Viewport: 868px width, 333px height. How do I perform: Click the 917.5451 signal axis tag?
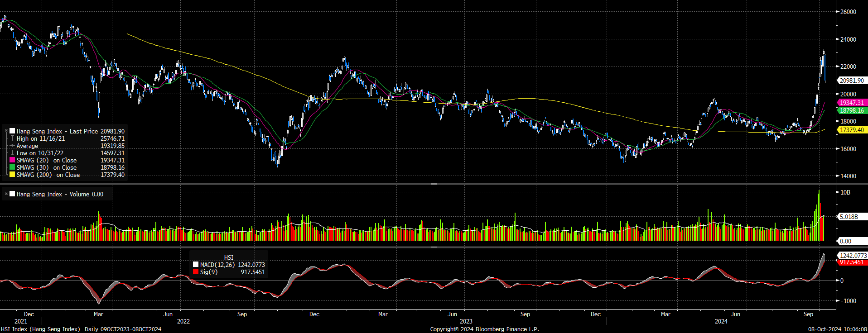pyautogui.click(x=852, y=262)
